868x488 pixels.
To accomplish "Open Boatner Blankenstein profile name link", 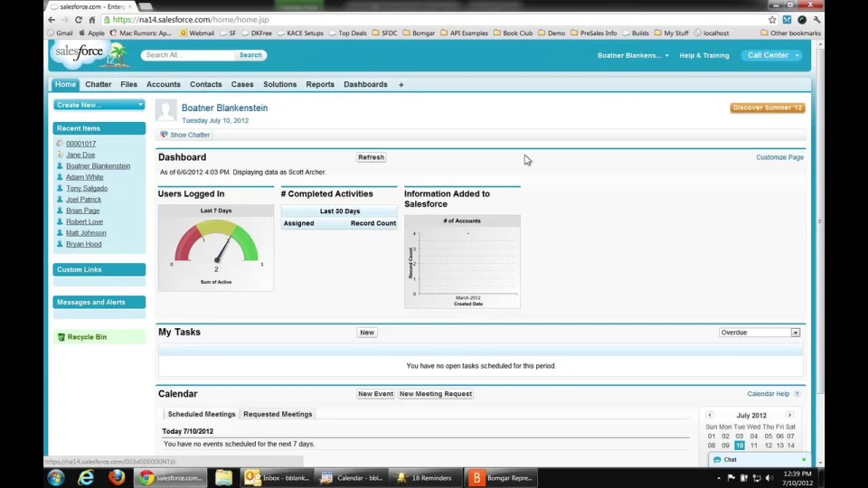I will pos(224,108).
